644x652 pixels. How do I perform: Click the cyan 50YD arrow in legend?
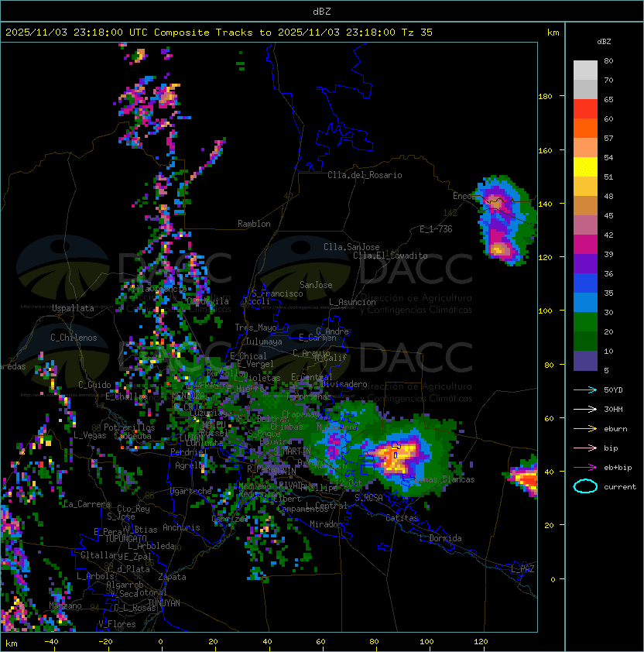click(x=585, y=390)
